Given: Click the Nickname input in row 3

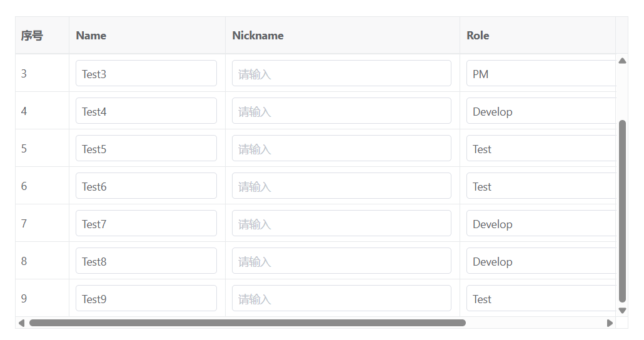Looking at the screenshot, I should point(341,74).
